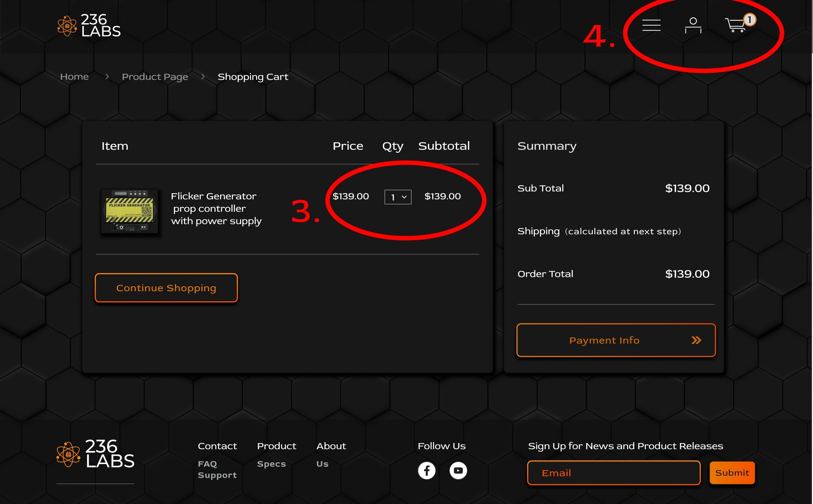Go to Product Page breadcrumb

[155, 77]
